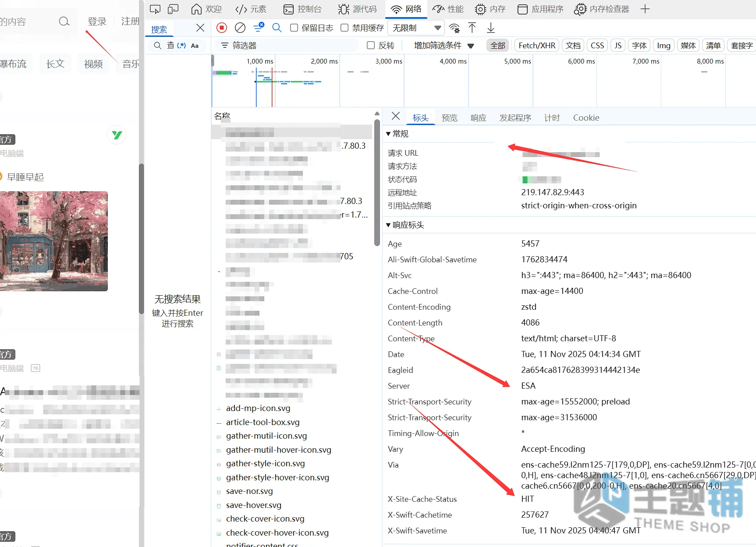Add more tools with plus icon

coord(645,9)
